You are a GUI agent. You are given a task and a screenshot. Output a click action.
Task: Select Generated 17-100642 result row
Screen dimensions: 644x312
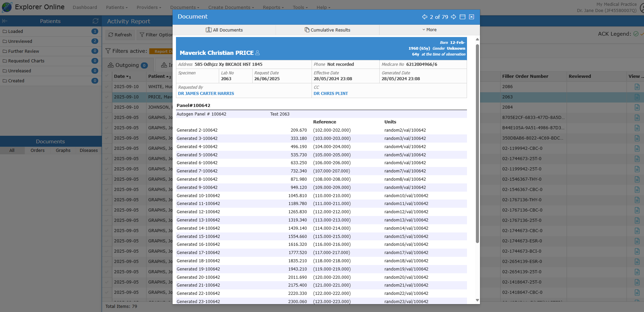pos(321,253)
